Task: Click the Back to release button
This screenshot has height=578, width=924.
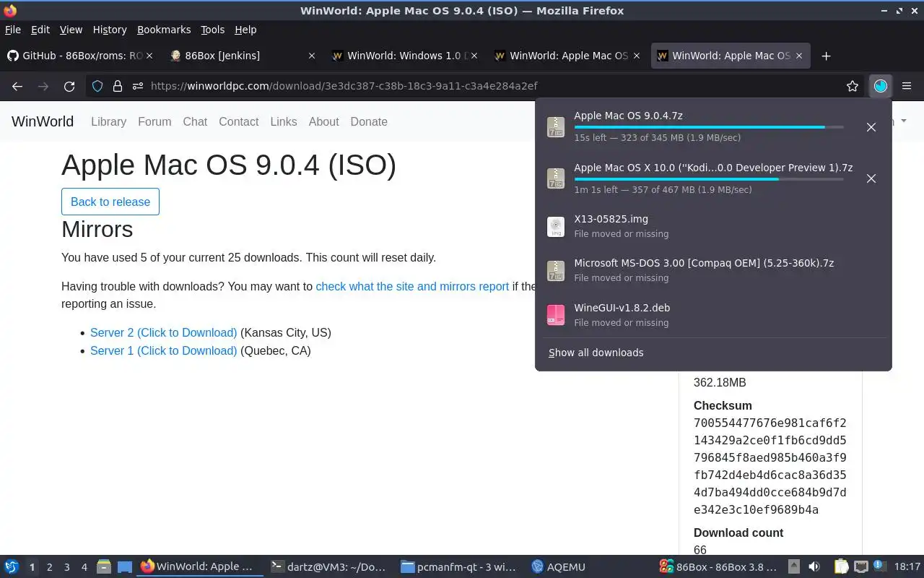Action: click(110, 202)
